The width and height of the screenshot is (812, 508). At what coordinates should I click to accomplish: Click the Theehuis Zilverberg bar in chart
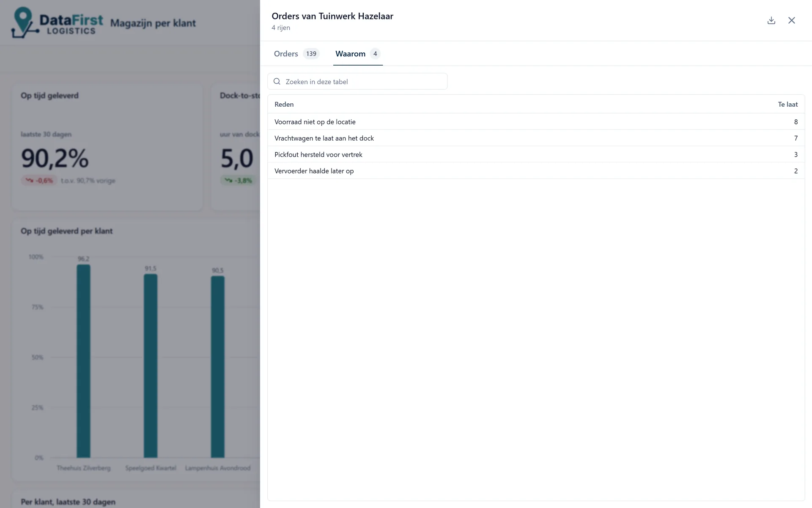83,361
